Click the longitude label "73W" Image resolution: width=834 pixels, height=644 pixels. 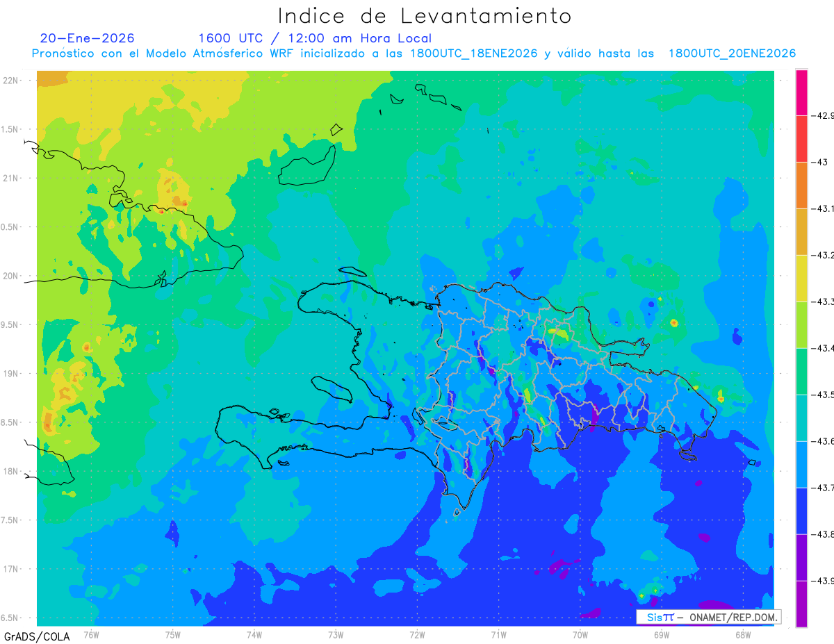336,635
